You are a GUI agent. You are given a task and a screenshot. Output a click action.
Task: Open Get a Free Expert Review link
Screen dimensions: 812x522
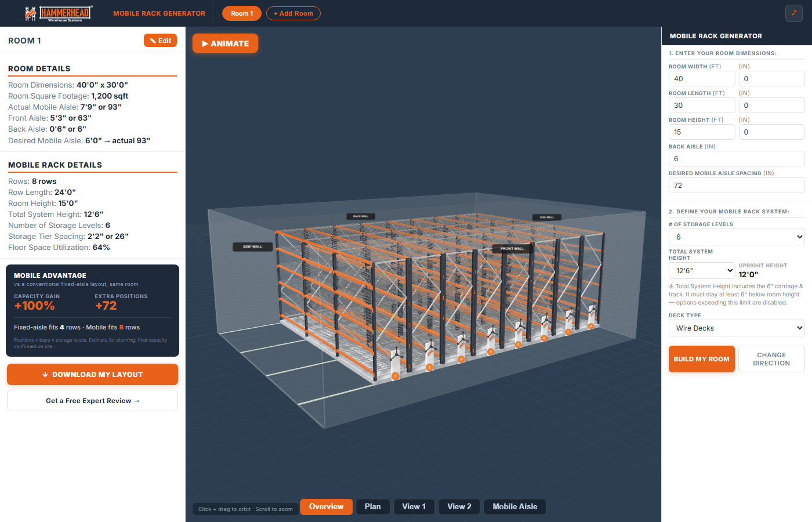pyautogui.click(x=92, y=401)
